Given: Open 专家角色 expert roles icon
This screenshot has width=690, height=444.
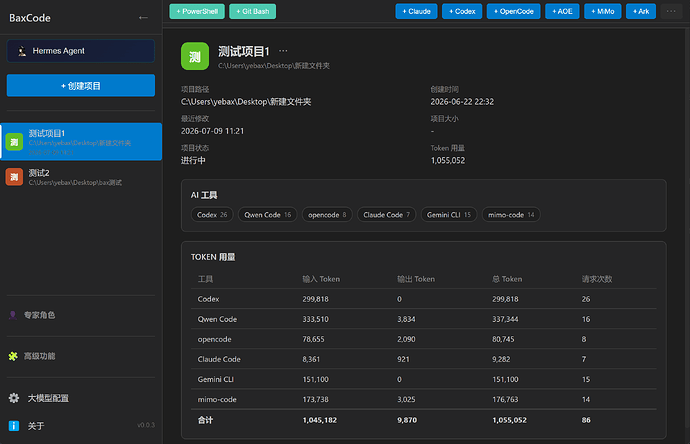Looking at the screenshot, I should [x=13, y=315].
